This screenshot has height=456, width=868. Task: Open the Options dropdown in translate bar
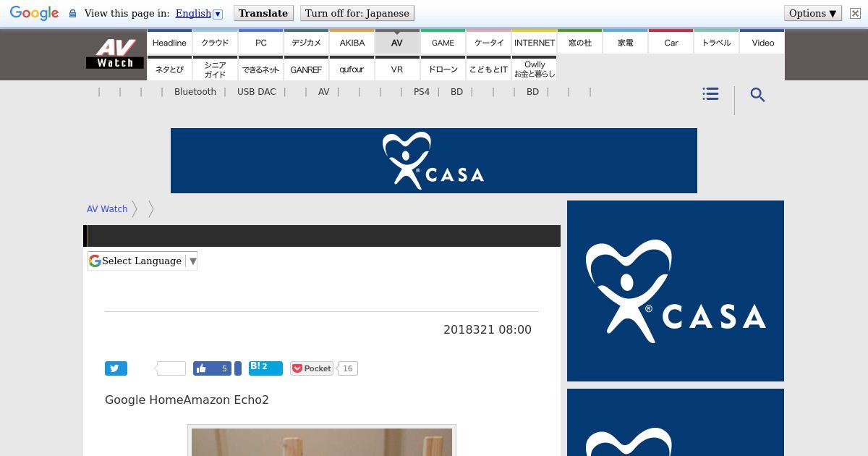click(812, 13)
